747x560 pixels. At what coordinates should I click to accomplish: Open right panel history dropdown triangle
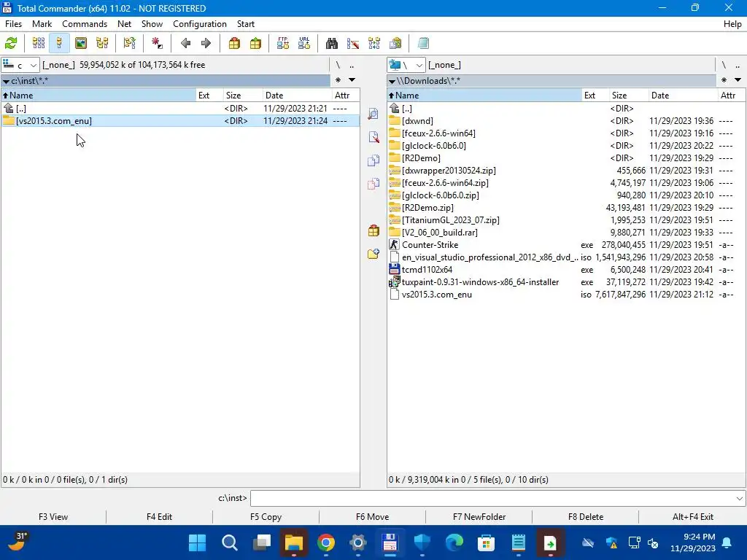tap(738, 80)
